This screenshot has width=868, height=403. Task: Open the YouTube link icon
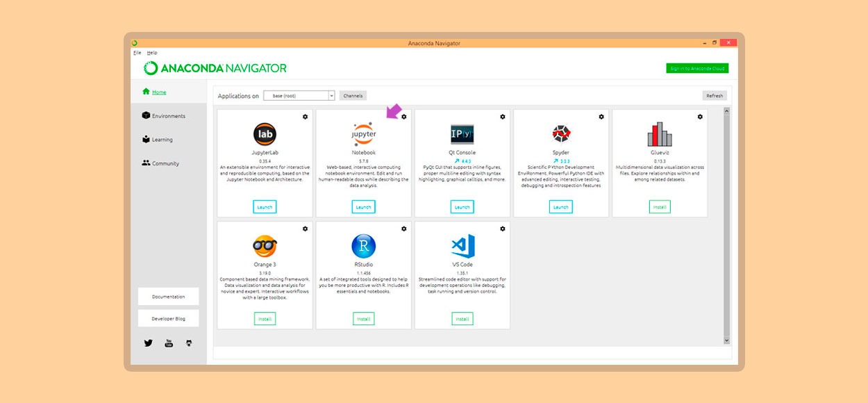point(169,343)
